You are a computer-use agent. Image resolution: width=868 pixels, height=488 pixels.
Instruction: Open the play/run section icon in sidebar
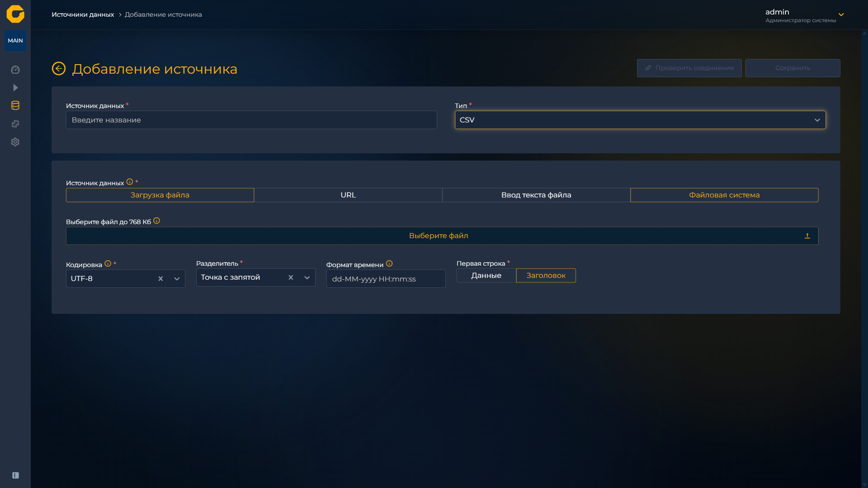(x=15, y=88)
